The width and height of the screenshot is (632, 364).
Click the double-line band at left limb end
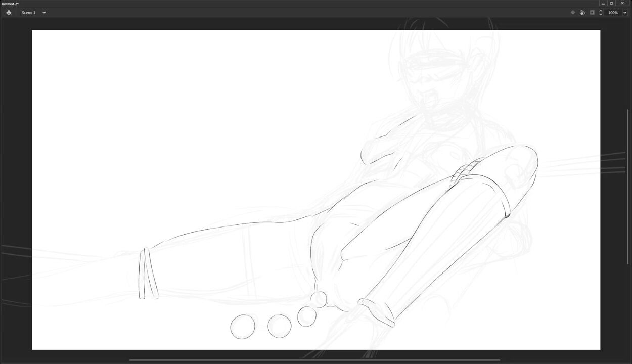[x=148, y=274]
